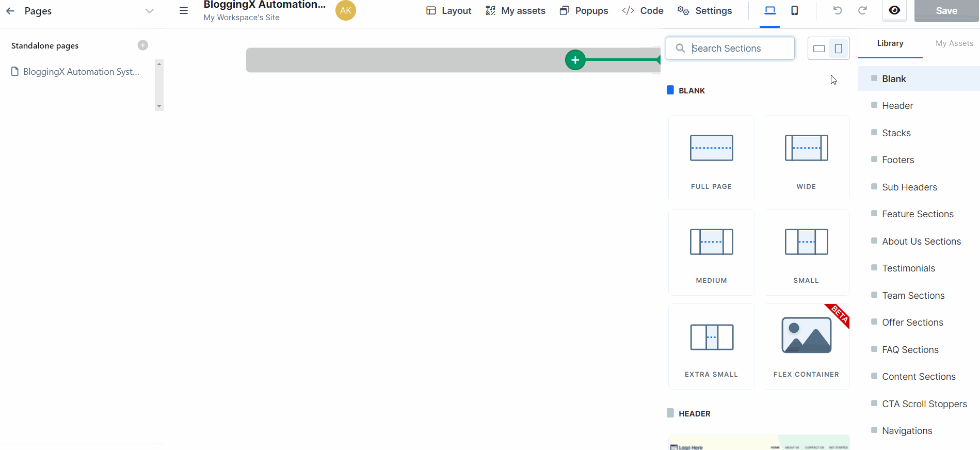Insert an Extra Small blank section
Viewport: 980px width, 450px height.
point(712,346)
